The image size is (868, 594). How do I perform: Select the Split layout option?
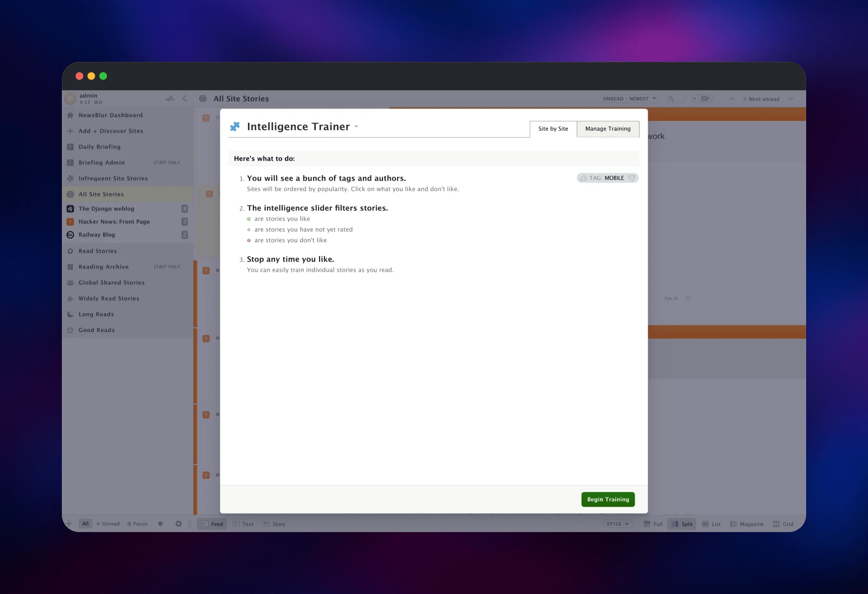pyautogui.click(x=682, y=523)
